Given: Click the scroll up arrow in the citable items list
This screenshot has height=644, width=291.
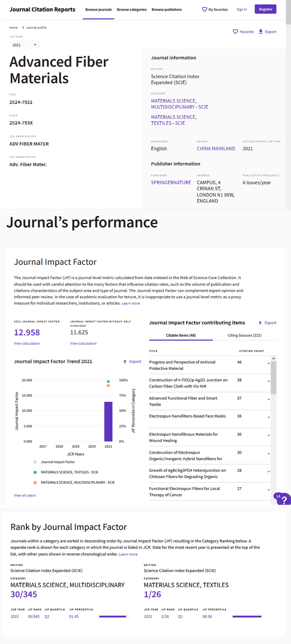Looking at the screenshot, I should coord(273,358).
